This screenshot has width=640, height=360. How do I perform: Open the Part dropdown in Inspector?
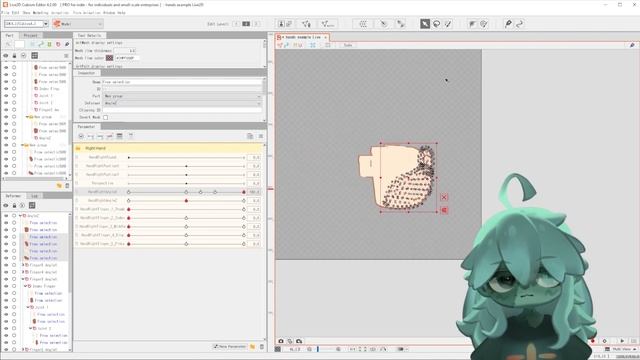[182, 96]
